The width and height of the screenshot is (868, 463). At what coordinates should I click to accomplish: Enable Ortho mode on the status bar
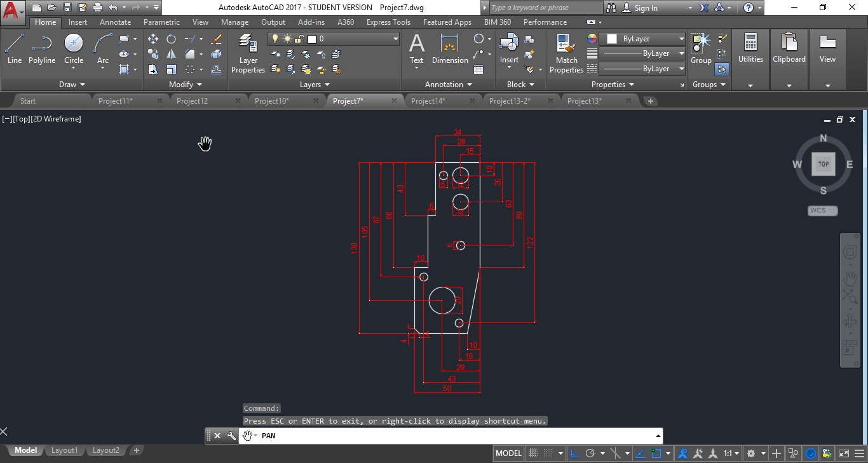[x=574, y=453]
